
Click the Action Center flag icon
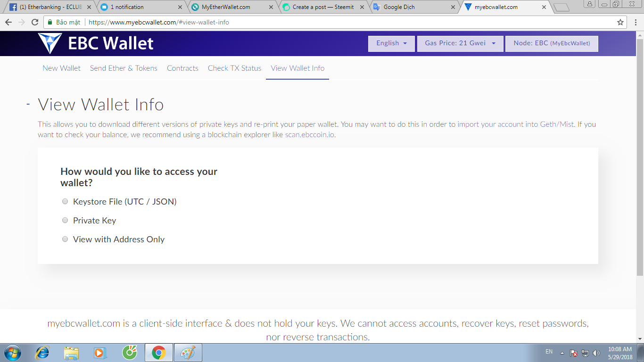click(x=574, y=353)
